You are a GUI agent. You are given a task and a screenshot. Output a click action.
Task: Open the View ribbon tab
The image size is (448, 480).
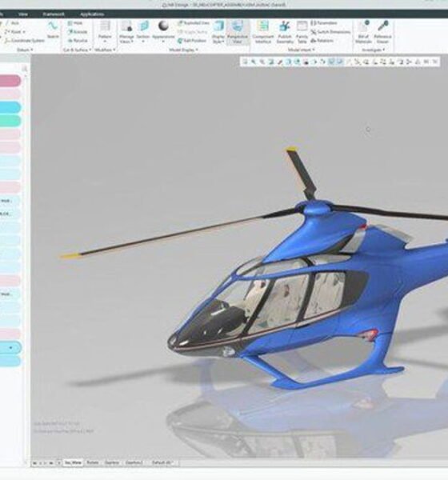[x=22, y=14]
